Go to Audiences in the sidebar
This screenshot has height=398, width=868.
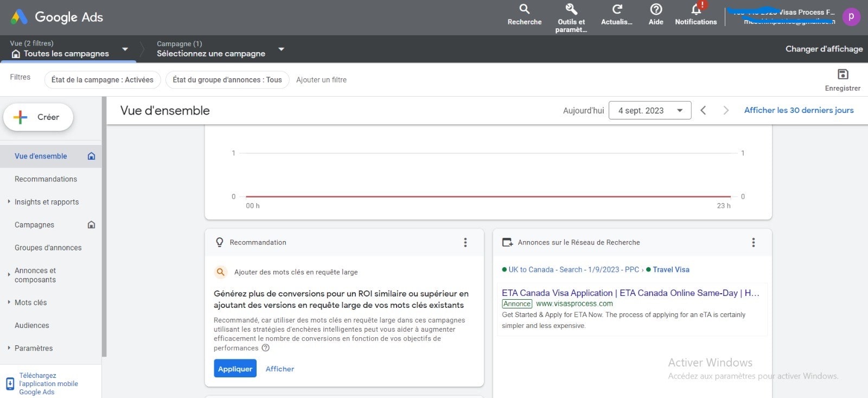click(x=32, y=325)
